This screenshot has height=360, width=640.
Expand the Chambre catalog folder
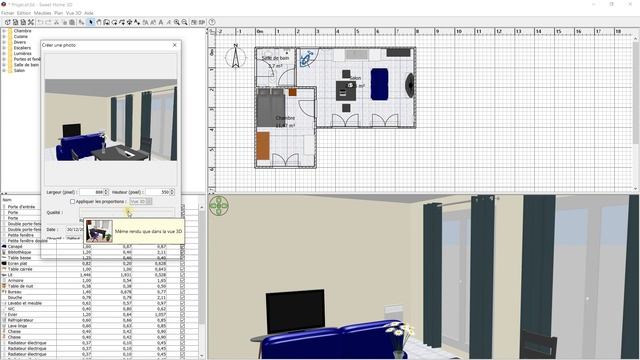(x=4, y=31)
